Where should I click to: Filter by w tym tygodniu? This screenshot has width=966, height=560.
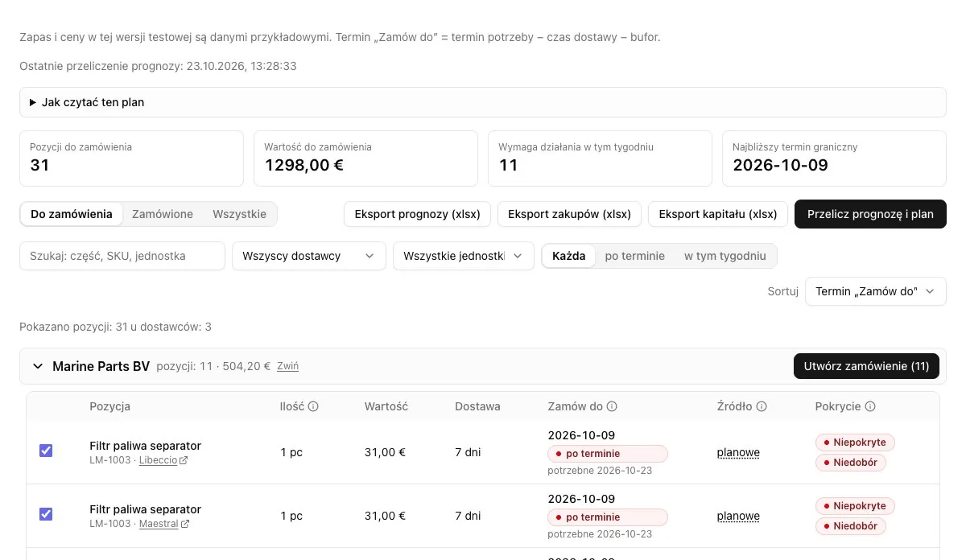pos(725,256)
